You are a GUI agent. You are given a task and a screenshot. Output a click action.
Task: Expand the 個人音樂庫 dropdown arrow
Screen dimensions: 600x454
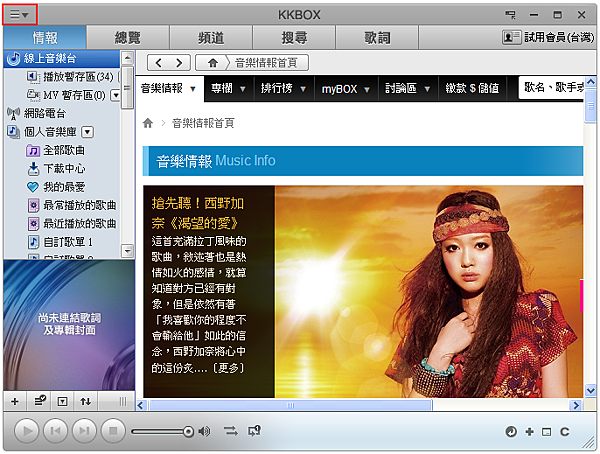coord(88,132)
